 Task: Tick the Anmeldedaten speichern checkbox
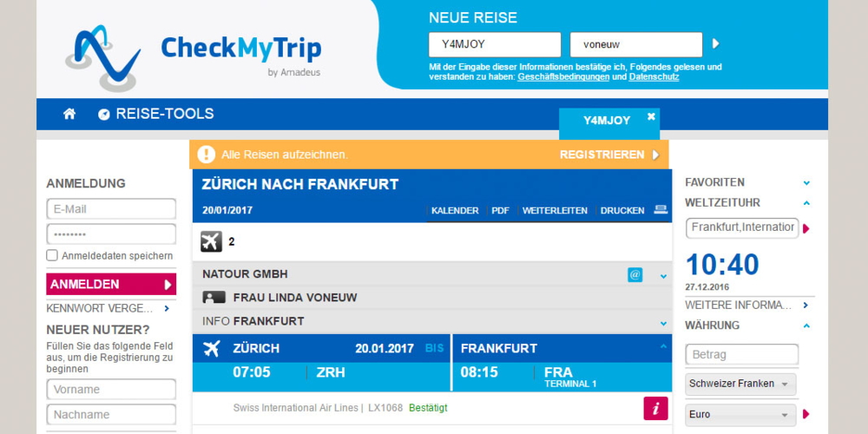tap(52, 256)
